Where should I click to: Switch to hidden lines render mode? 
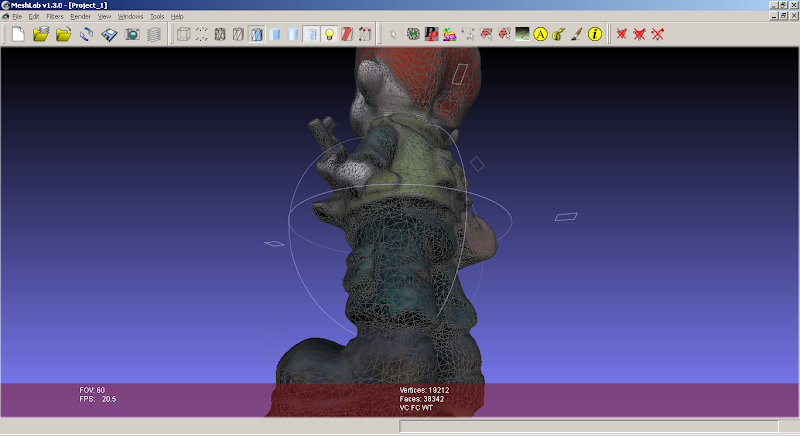tap(238, 34)
